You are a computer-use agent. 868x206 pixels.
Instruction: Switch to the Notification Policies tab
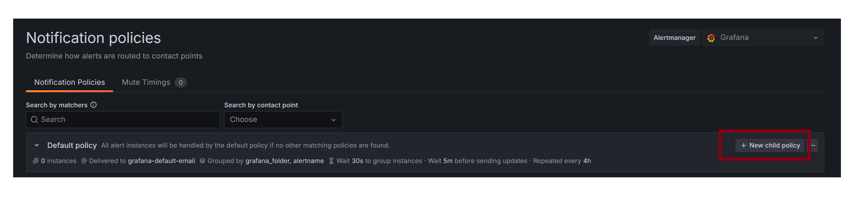pyautogui.click(x=70, y=82)
